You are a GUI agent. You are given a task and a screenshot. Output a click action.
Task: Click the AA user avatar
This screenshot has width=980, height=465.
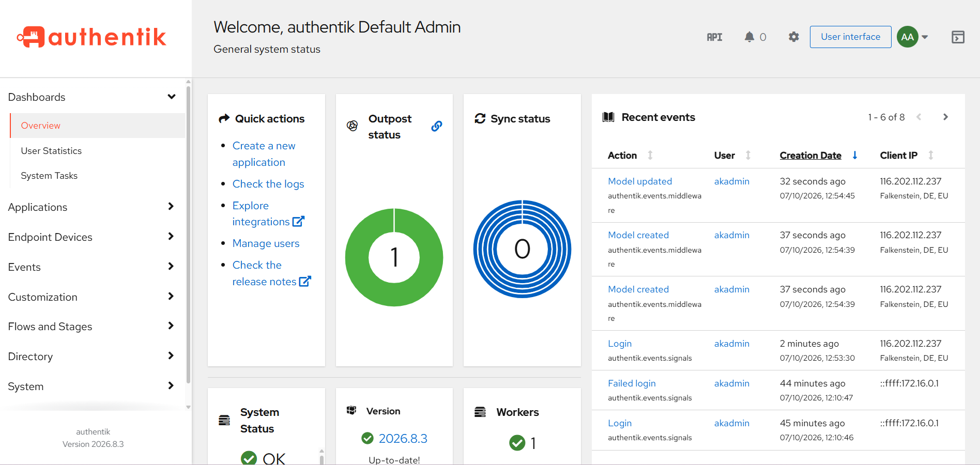908,37
